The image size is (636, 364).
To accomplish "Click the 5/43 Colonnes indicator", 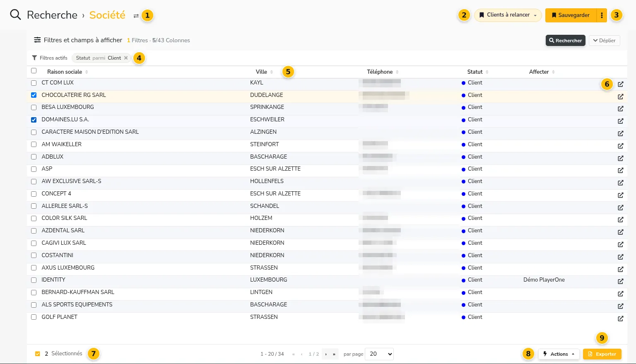I will pyautogui.click(x=171, y=41).
